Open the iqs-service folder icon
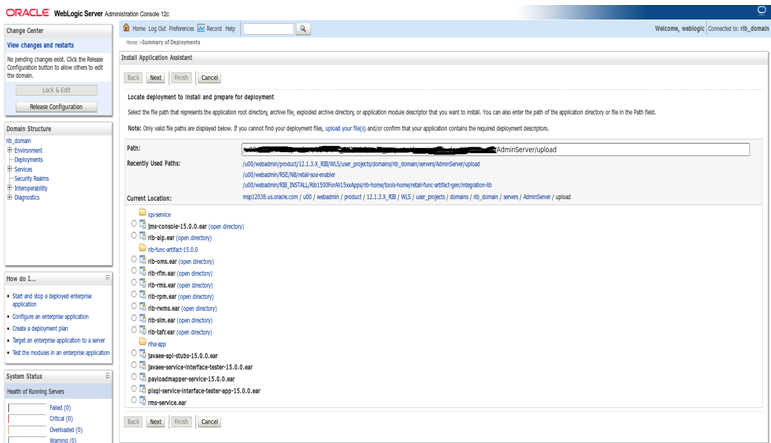The height and width of the screenshot is (443, 771). [x=142, y=212]
